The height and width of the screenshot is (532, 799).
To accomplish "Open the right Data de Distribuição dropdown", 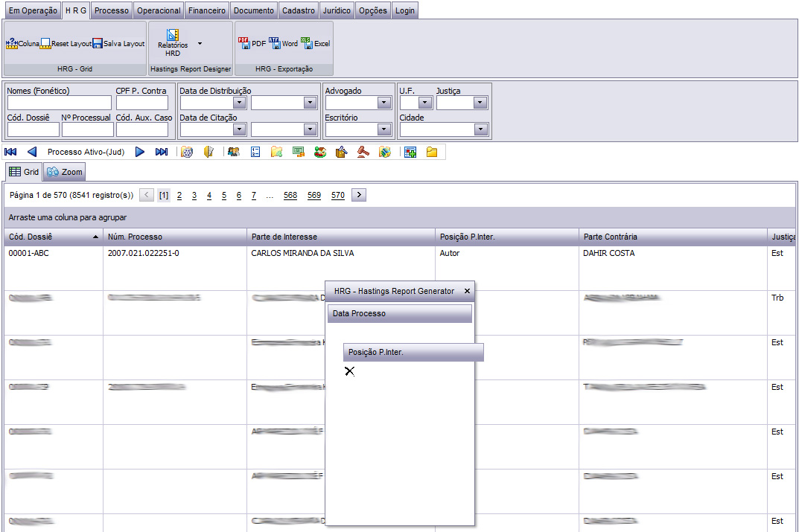I will 311,103.
